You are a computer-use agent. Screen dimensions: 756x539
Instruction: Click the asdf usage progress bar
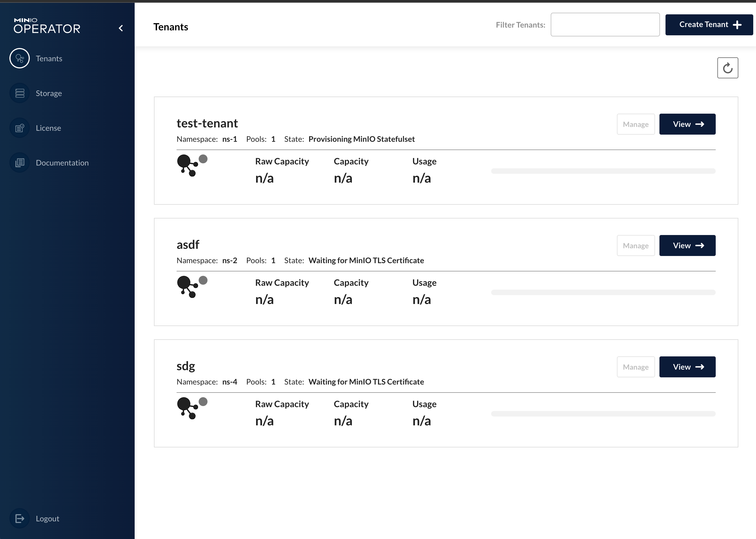point(603,292)
